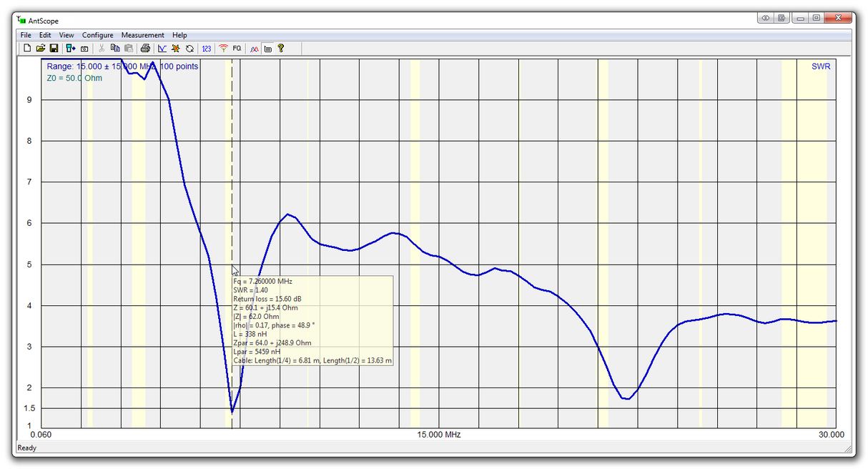Select the chart display icon
The image size is (868, 469).
tap(162, 48)
